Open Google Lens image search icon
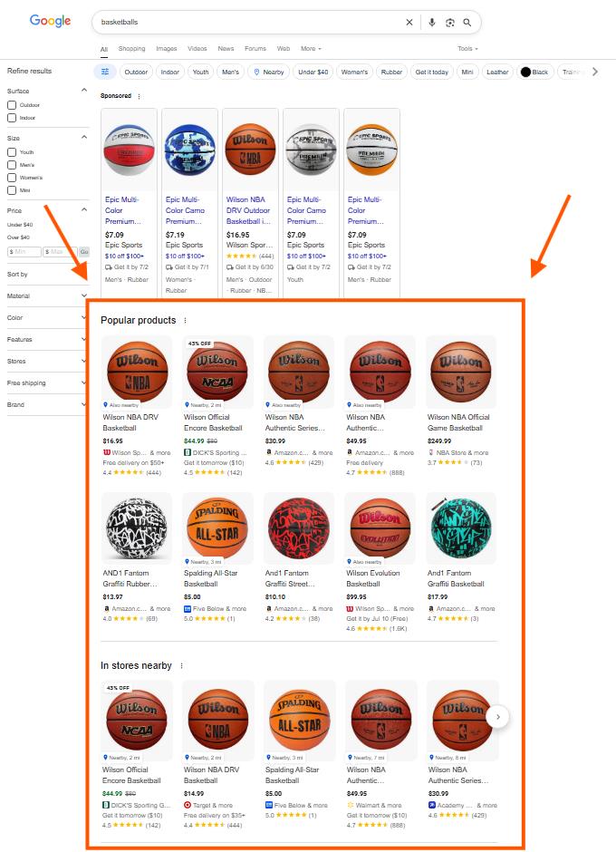 tap(450, 23)
